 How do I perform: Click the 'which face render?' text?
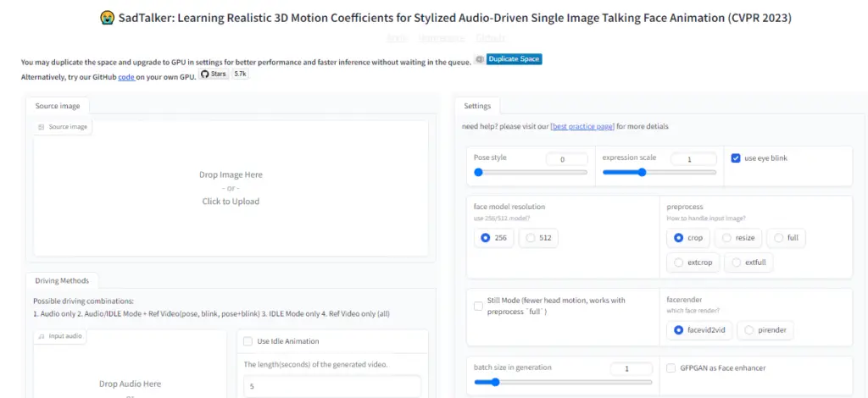pyautogui.click(x=693, y=310)
